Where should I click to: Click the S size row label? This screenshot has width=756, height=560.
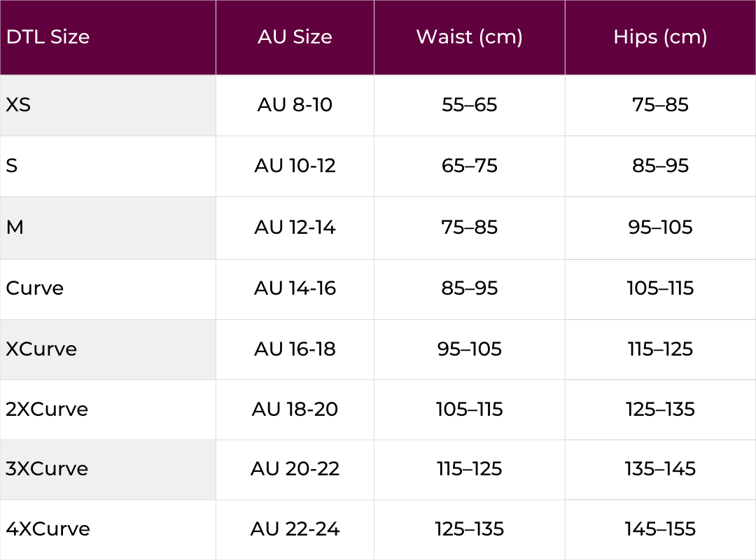point(12,166)
